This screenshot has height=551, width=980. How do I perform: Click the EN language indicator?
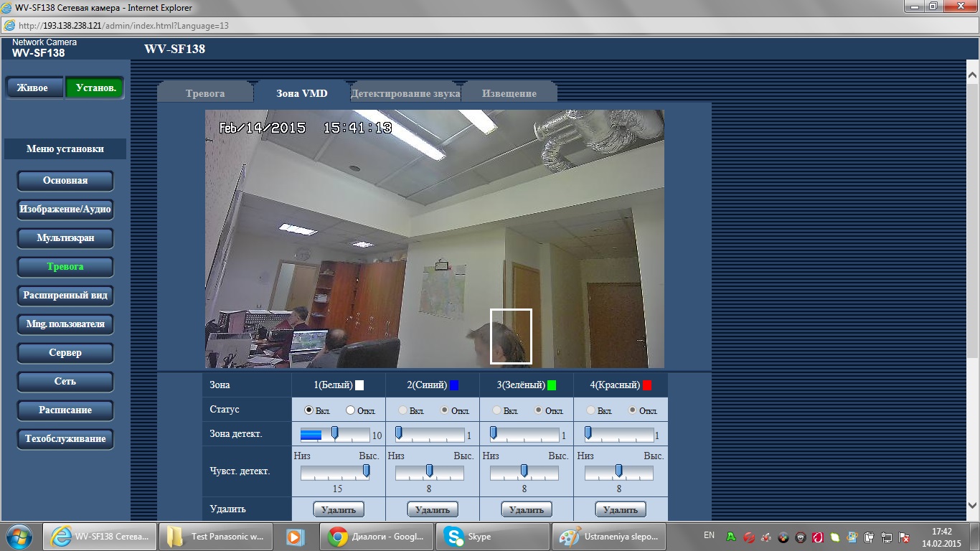click(x=709, y=535)
